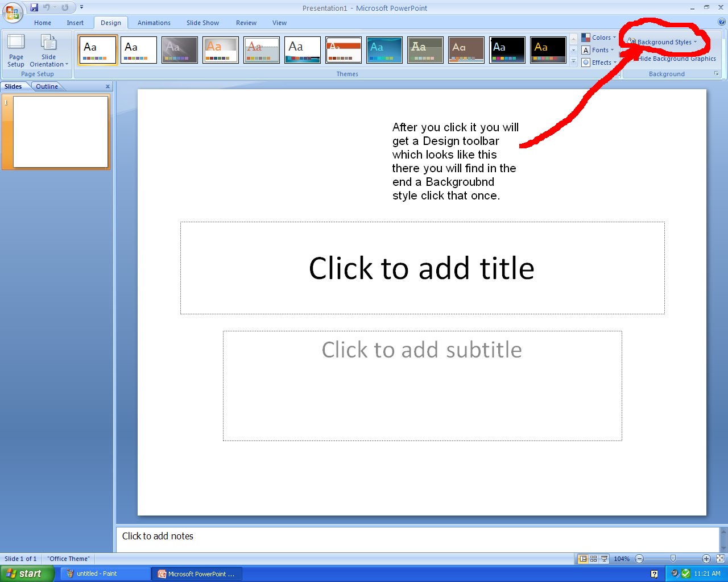Open the theme Colors dropdown
The height and width of the screenshot is (582, 728).
point(599,38)
